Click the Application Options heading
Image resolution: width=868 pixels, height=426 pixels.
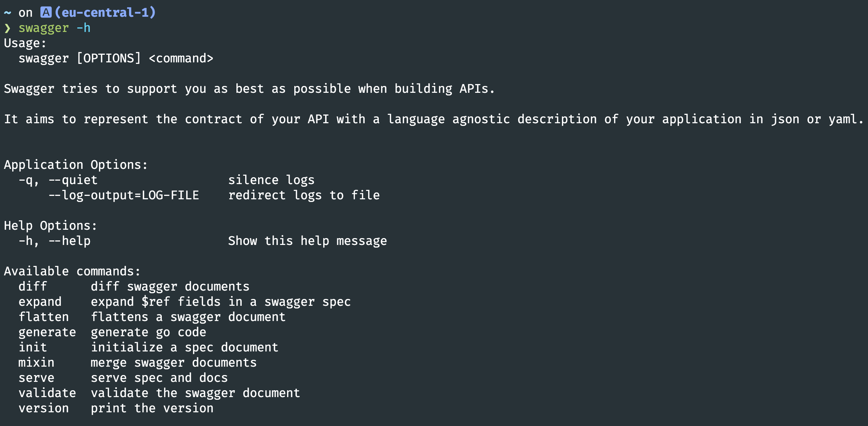76,165
